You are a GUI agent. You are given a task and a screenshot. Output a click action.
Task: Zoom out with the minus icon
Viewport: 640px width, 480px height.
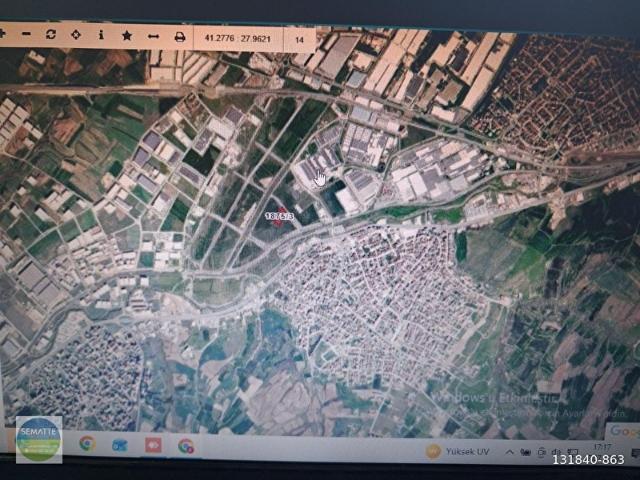tap(26, 33)
